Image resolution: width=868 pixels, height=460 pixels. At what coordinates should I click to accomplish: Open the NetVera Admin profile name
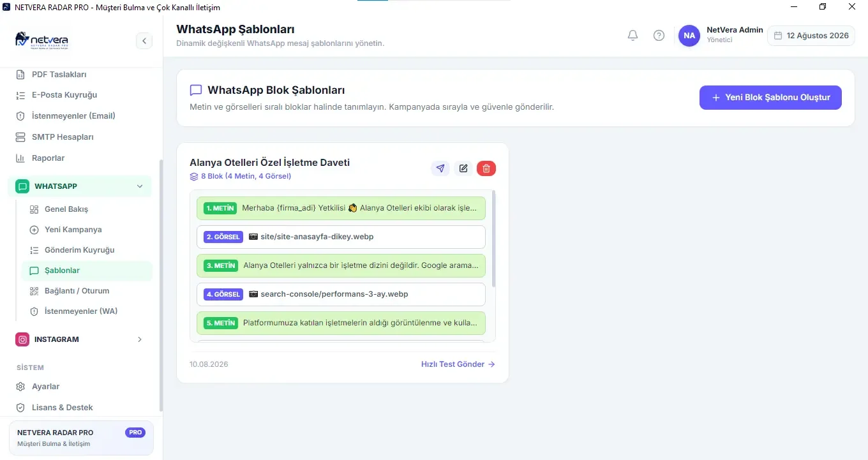coord(735,30)
